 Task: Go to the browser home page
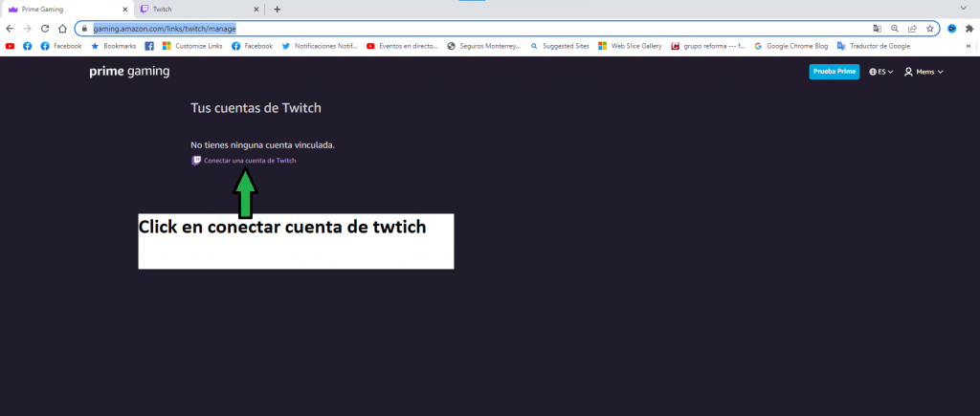62,29
